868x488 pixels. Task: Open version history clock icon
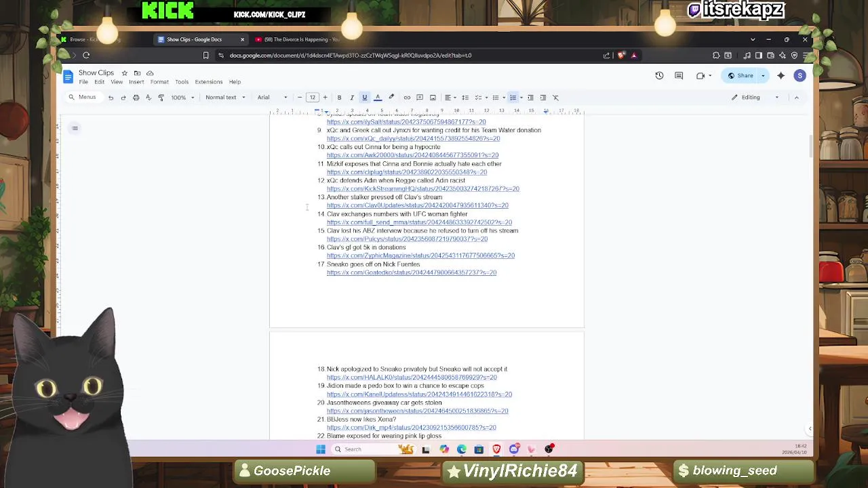(x=659, y=76)
